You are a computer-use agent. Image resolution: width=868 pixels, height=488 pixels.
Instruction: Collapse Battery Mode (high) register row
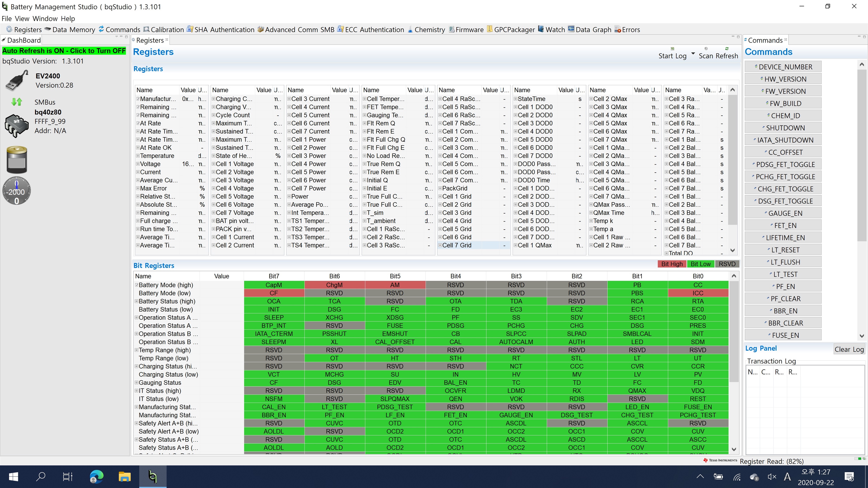137,285
